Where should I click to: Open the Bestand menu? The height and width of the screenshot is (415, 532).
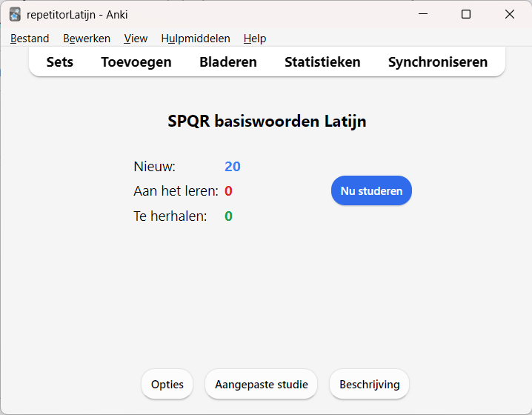(x=30, y=39)
